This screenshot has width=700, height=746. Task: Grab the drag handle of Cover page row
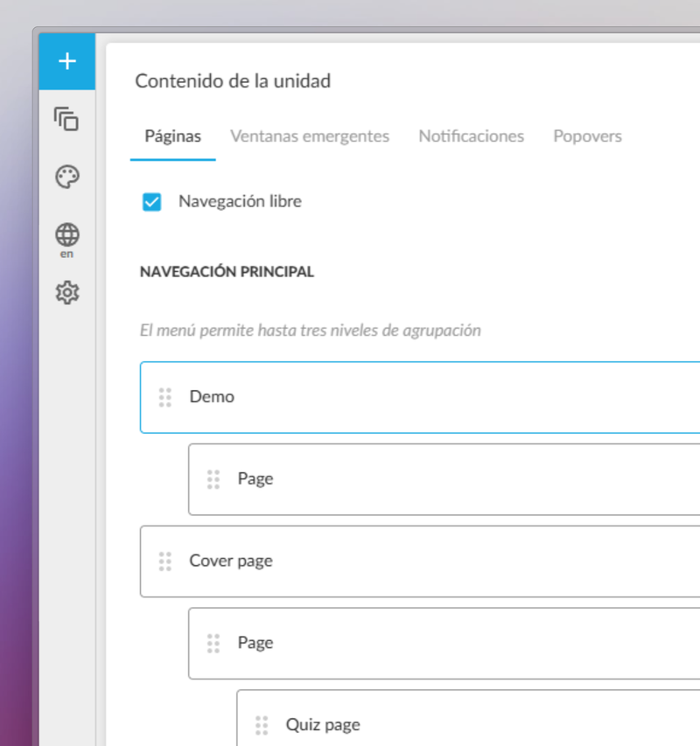(x=165, y=561)
